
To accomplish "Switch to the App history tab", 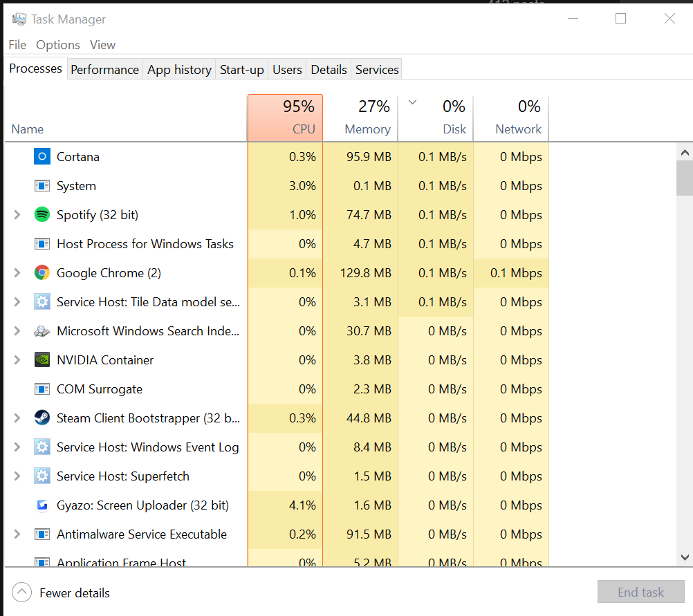I will click(x=179, y=70).
